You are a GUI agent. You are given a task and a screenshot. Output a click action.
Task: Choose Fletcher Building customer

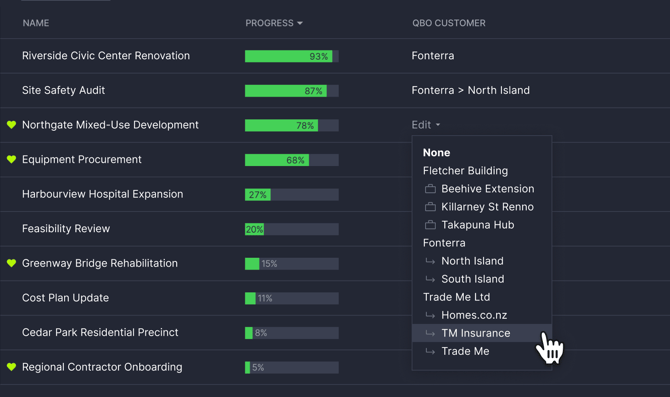(x=465, y=171)
